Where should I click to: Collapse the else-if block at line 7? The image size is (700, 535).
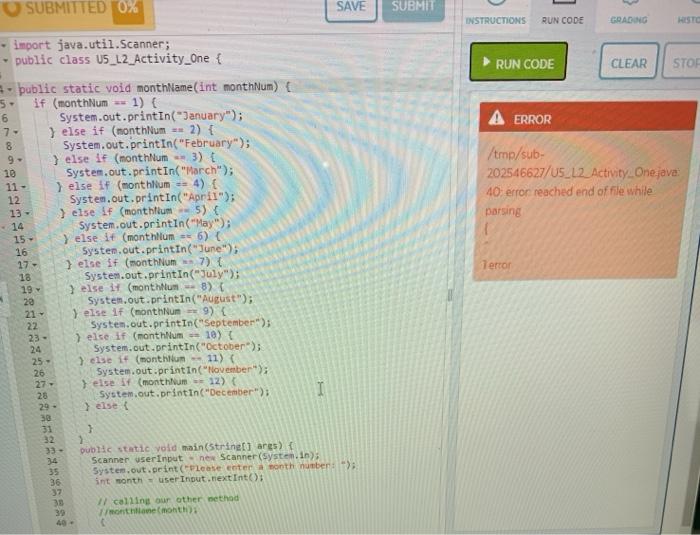click(16, 132)
